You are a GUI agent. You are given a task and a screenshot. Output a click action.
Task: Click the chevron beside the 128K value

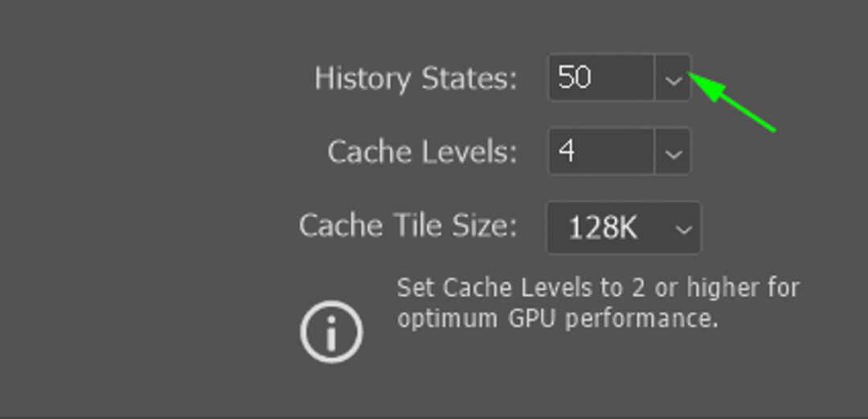pyautogui.click(x=683, y=229)
